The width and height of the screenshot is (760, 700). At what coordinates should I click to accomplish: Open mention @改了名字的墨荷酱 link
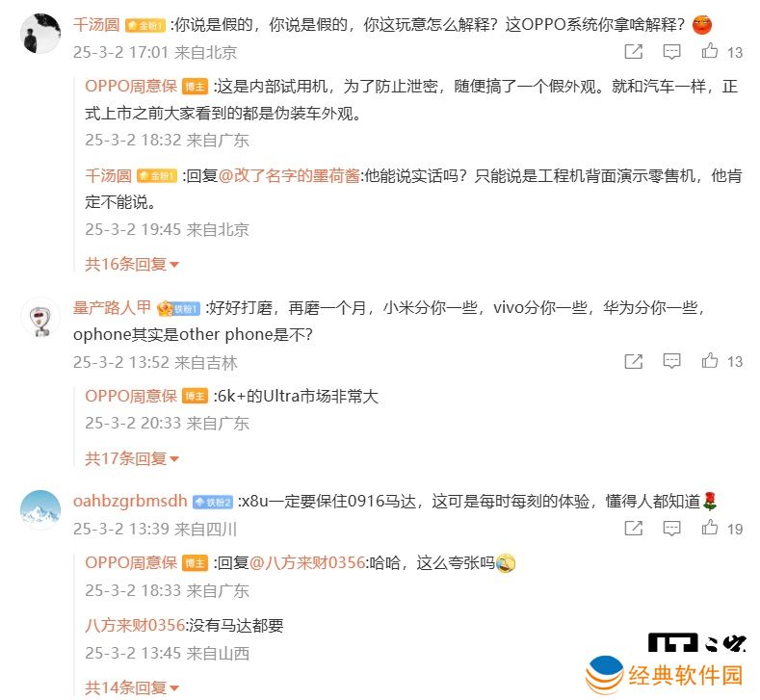pos(289,176)
